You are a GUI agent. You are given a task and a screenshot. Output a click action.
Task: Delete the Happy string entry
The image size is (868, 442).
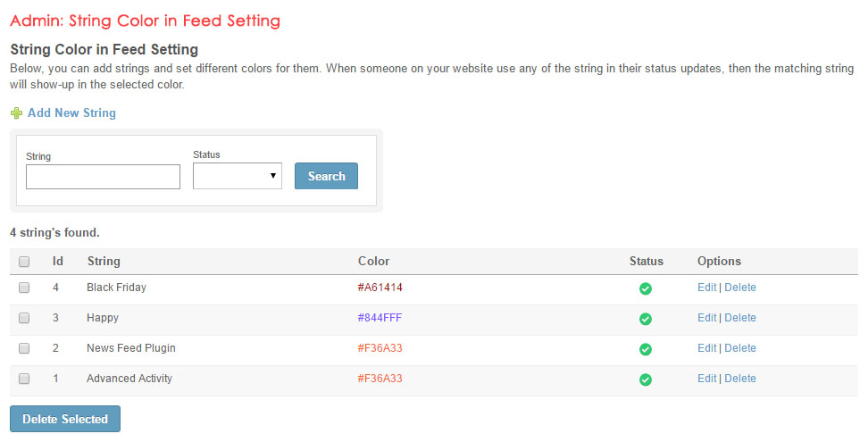pos(740,318)
